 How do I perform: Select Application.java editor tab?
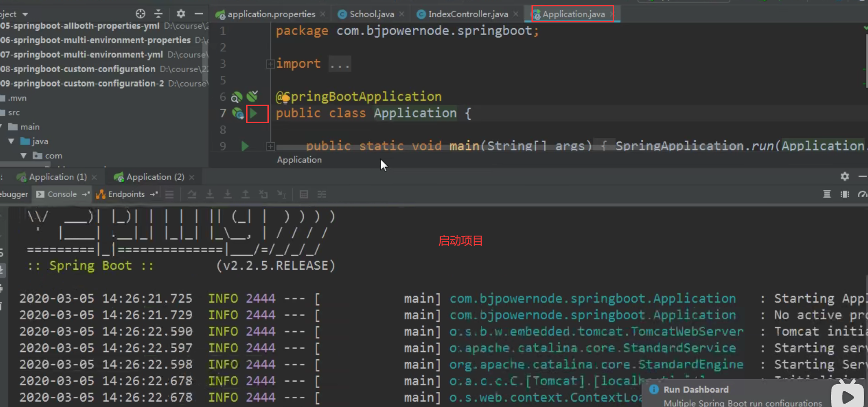coord(574,14)
